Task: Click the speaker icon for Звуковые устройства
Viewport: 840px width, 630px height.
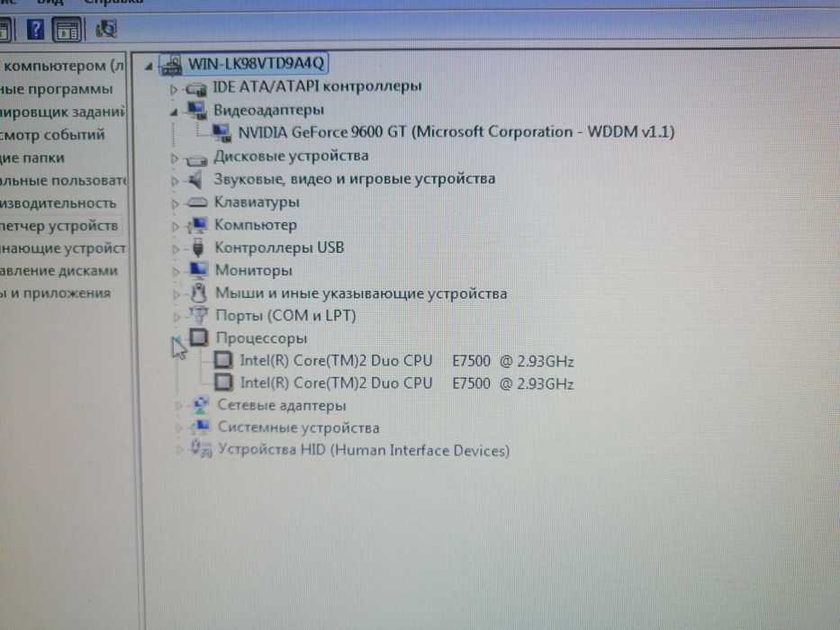Action: click(x=196, y=180)
